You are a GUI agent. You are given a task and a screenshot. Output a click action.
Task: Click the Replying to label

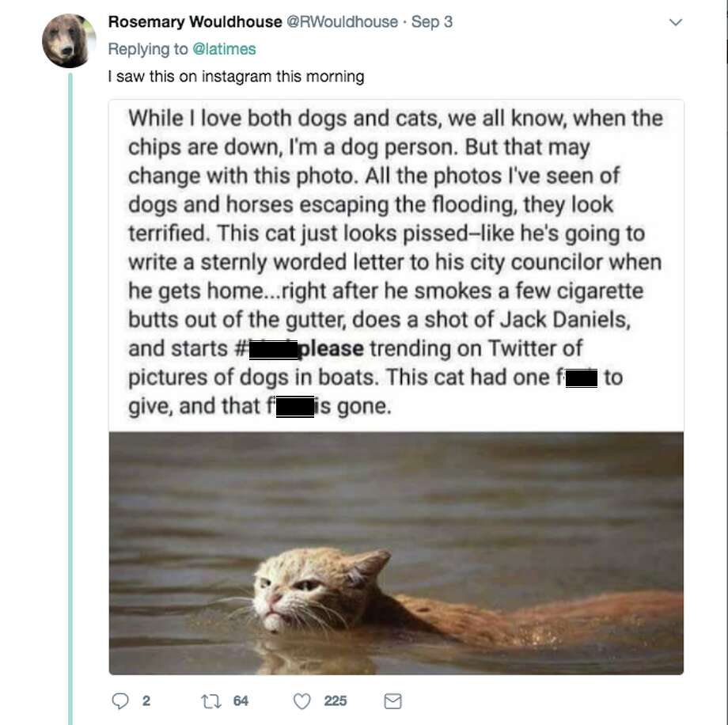coord(150,48)
